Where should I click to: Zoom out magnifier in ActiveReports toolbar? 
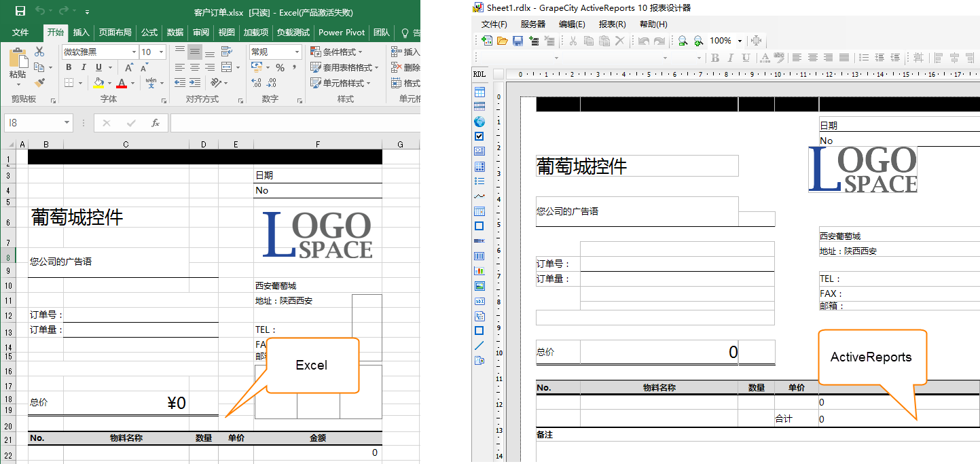[x=683, y=41]
